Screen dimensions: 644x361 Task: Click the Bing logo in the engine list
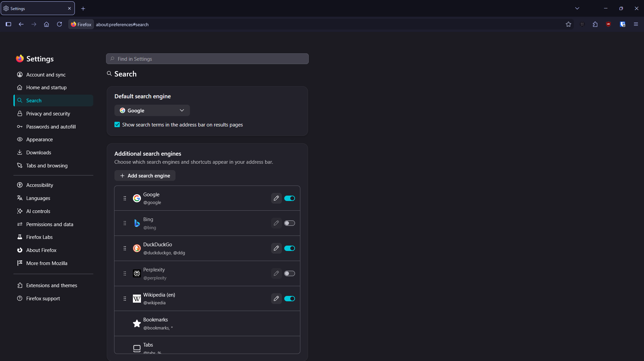click(x=137, y=223)
